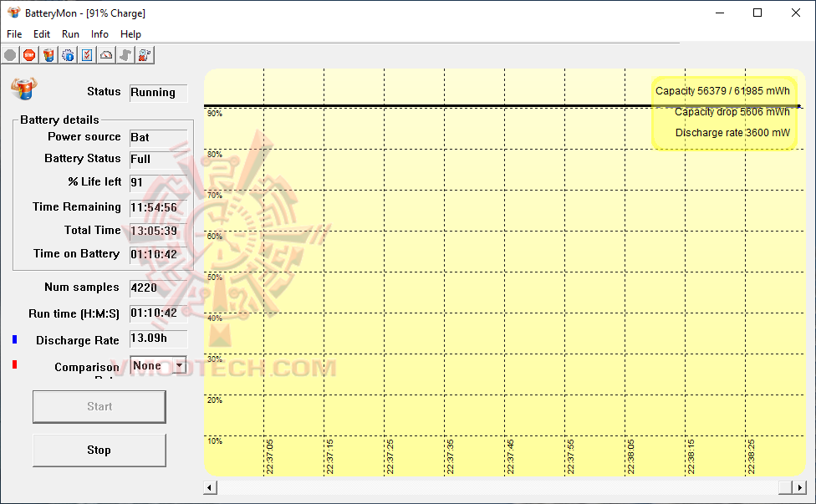Click the Battery Status field showing Full
The height and width of the screenshot is (504, 816).
[158, 159]
